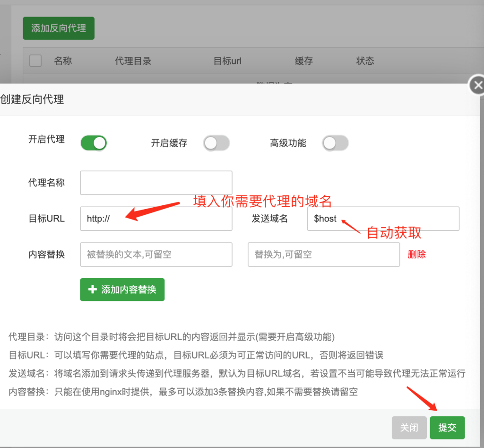Click the 关闭 button to cancel
Viewport: 484px width, 448px height.
(x=409, y=427)
